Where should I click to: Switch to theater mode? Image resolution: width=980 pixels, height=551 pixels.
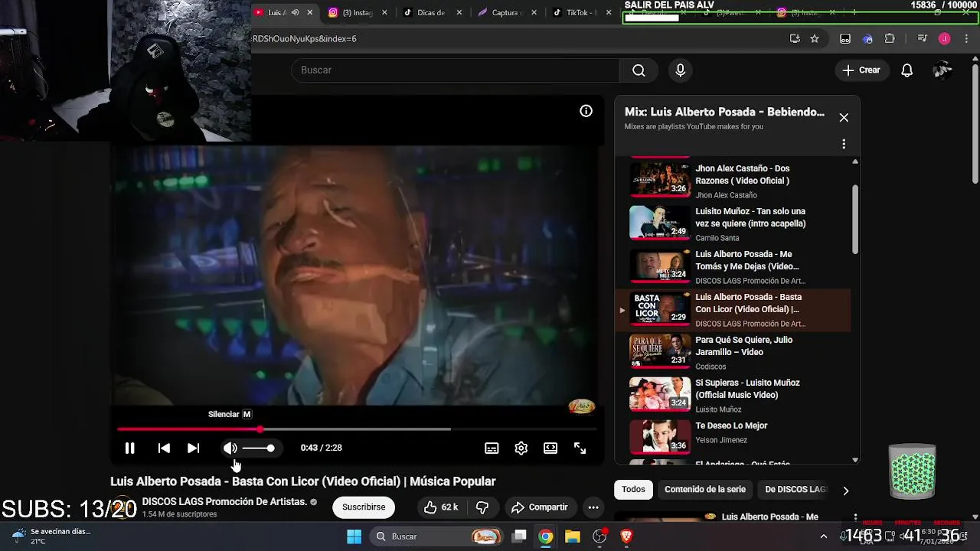pos(550,448)
